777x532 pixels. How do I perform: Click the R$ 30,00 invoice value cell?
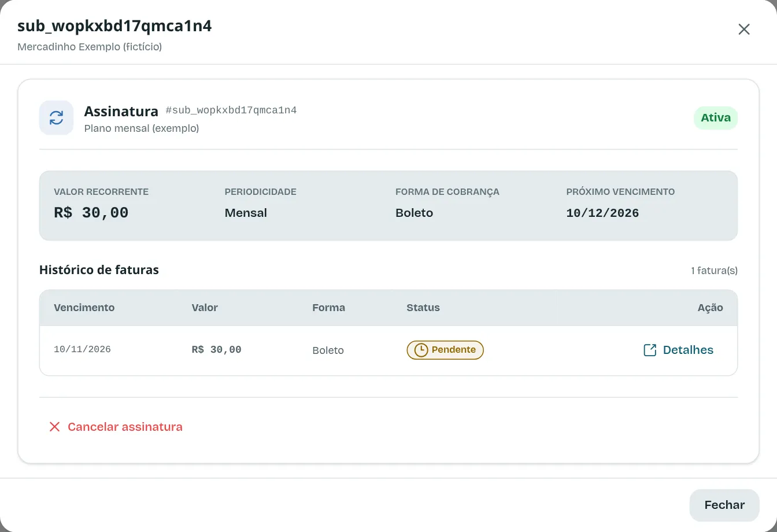click(216, 350)
